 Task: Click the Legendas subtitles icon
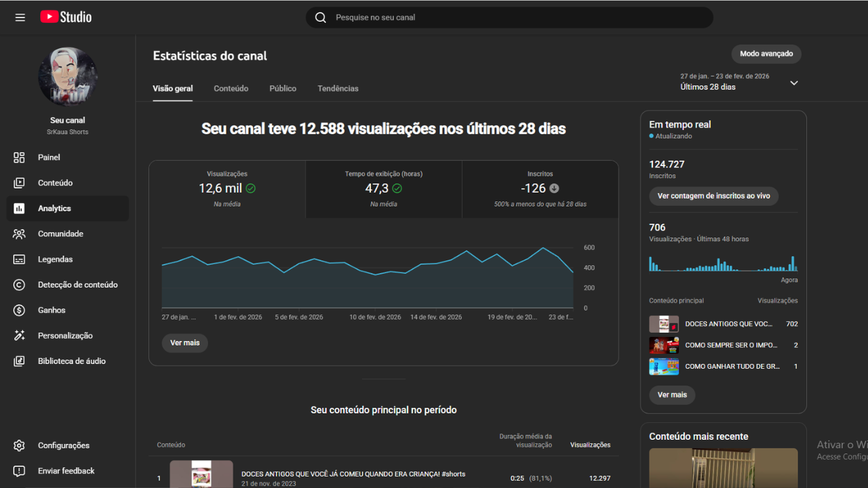click(19, 260)
